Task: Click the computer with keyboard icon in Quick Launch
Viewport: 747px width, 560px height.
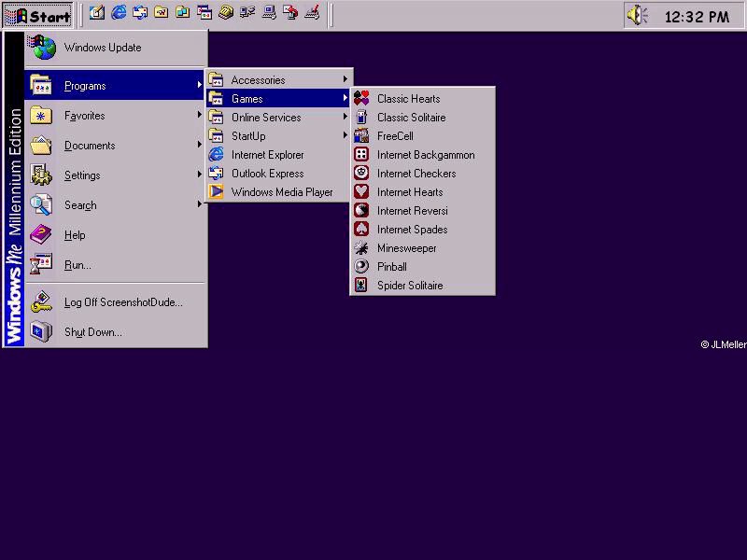Action: 269,13
